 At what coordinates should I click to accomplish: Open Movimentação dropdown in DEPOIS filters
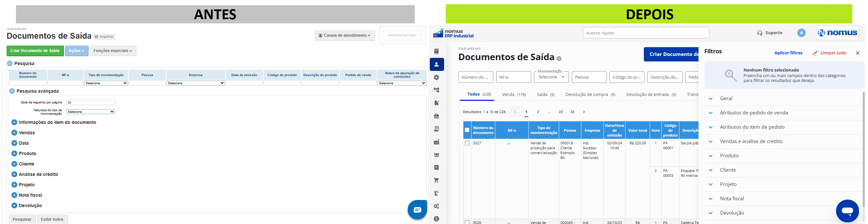[551, 77]
